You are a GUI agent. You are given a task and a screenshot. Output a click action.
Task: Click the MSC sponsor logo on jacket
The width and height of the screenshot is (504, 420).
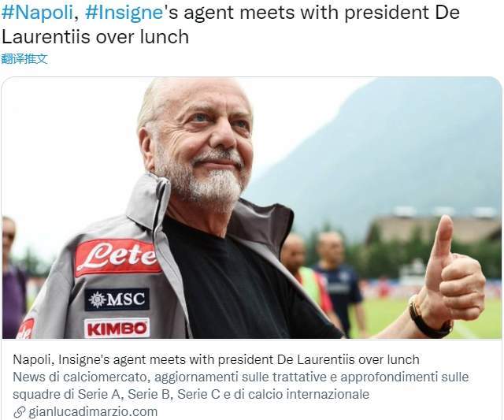coord(117,299)
